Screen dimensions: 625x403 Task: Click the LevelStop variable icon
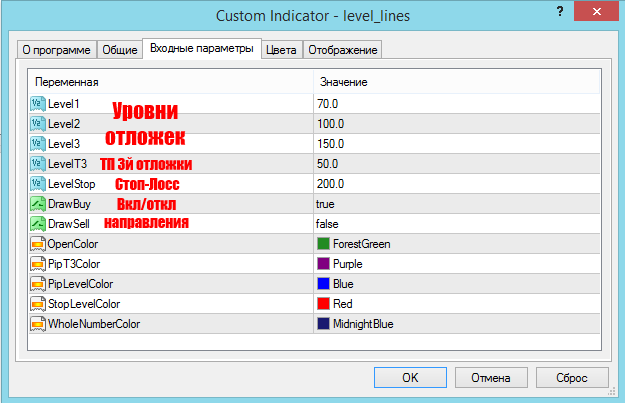point(38,184)
